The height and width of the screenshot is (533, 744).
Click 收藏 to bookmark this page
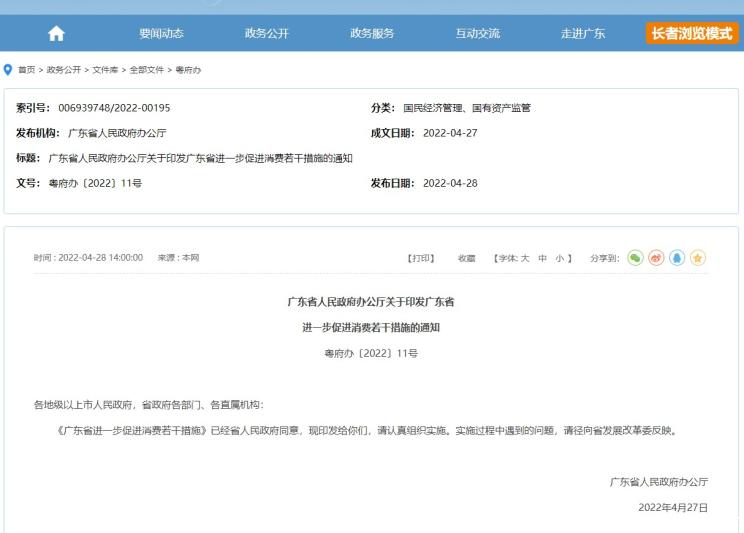[x=466, y=258]
